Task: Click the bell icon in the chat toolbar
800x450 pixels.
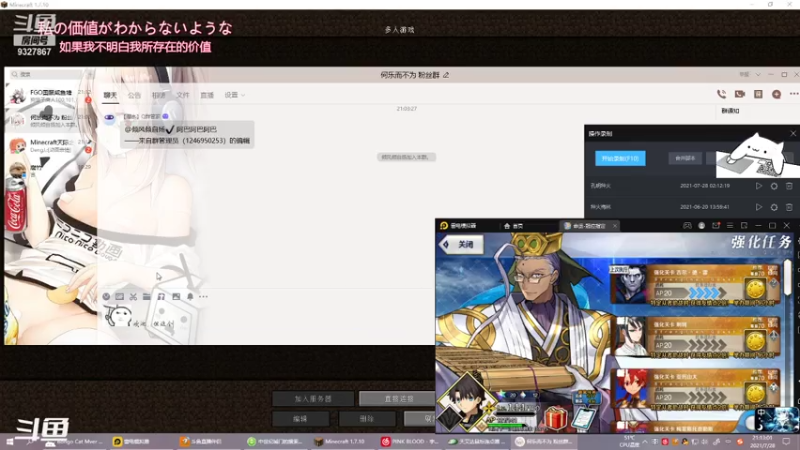Action: pyautogui.click(x=190, y=296)
